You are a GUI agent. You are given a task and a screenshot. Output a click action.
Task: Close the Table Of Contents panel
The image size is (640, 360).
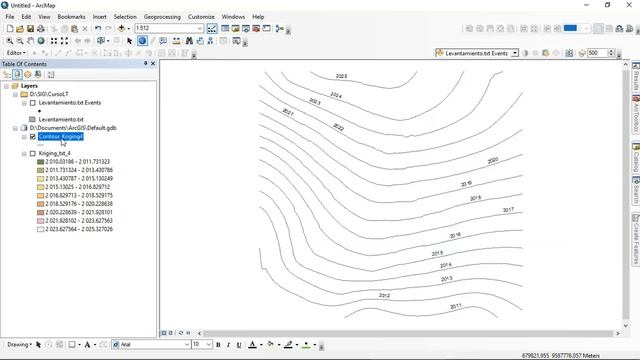[x=153, y=64]
